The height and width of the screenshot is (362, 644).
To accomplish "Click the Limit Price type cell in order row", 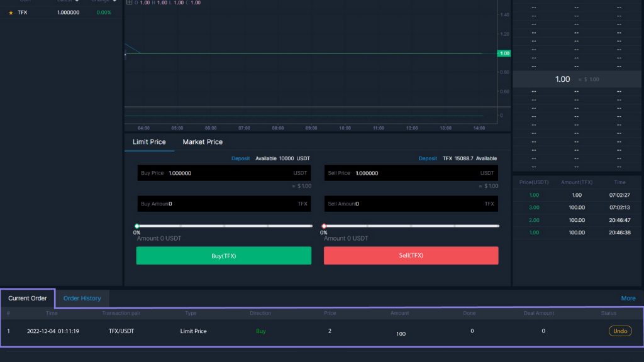I will [194, 331].
